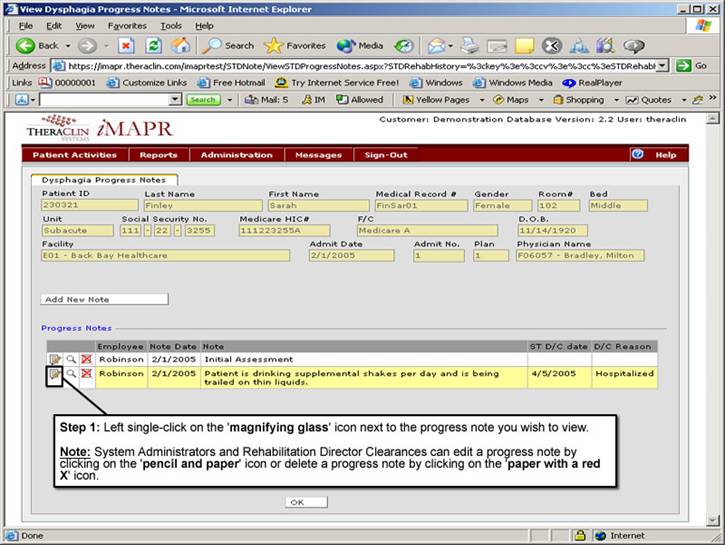This screenshot has width=725, height=545.
Task: Click the lock icon in status bar
Action: [579, 535]
